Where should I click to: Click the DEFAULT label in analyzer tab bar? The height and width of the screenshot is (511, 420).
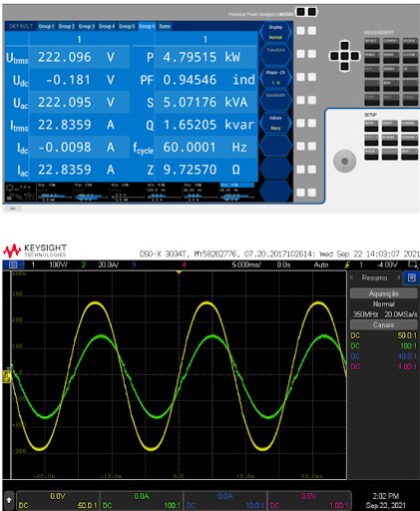(x=21, y=26)
